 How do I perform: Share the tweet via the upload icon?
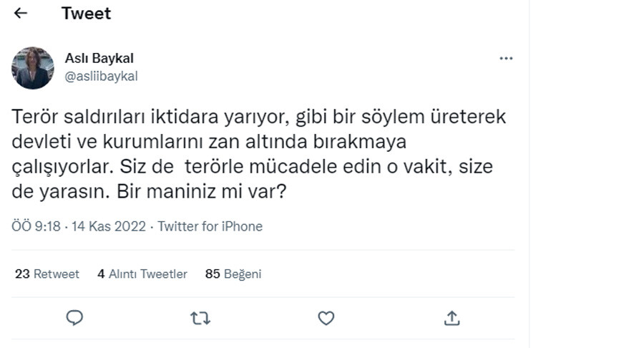click(x=452, y=317)
